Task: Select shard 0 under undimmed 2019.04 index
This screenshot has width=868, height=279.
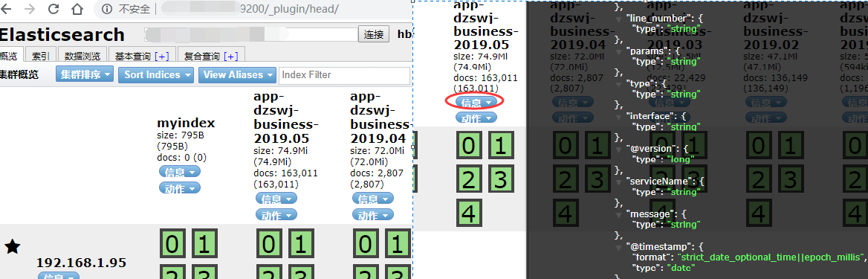Action: tap(366, 243)
